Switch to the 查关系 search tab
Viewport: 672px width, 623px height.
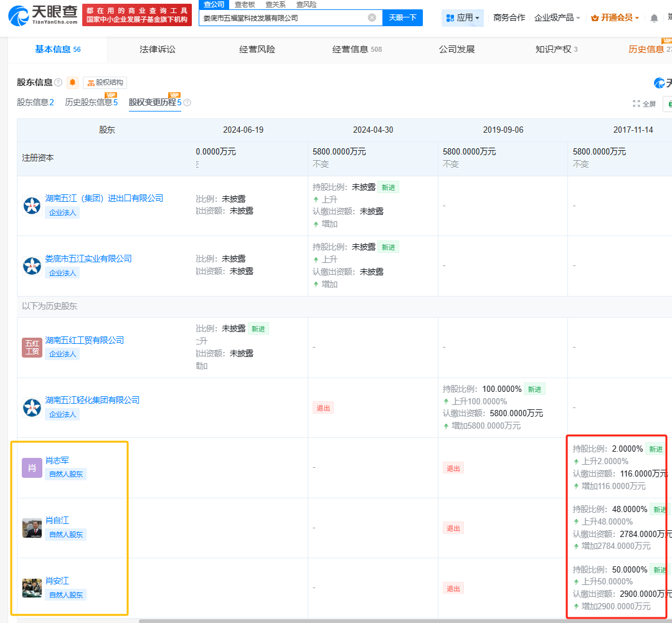pos(275,4)
